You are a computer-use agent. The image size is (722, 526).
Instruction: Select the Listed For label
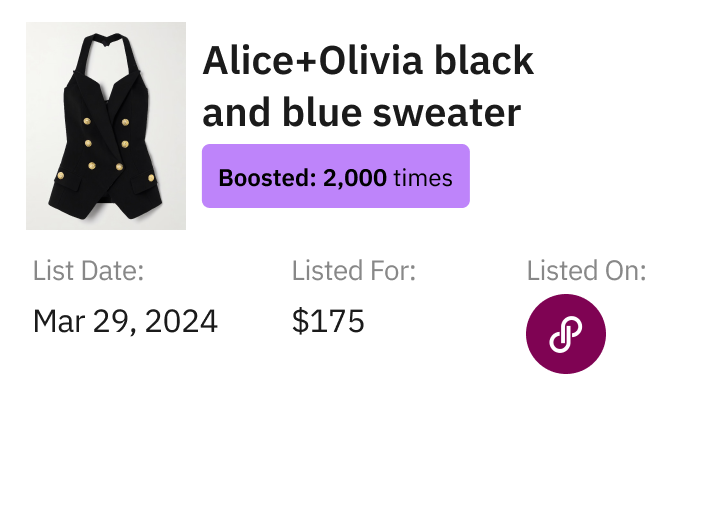coord(353,271)
